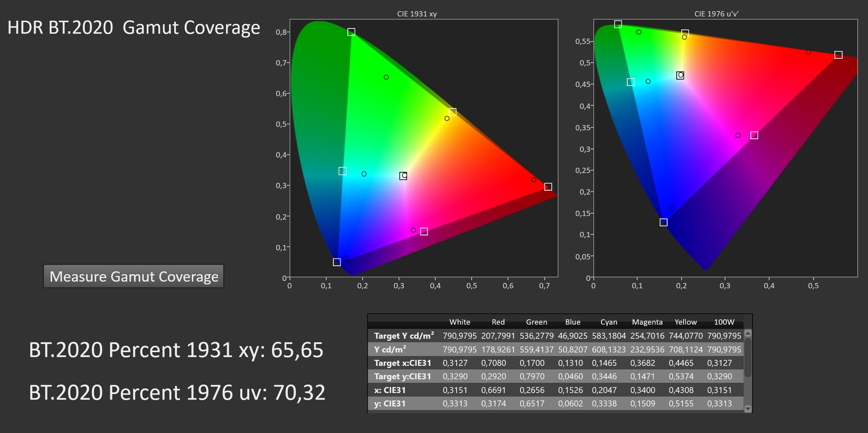
Task: Click the Target Y cd/m² row label
Action: [x=403, y=336]
